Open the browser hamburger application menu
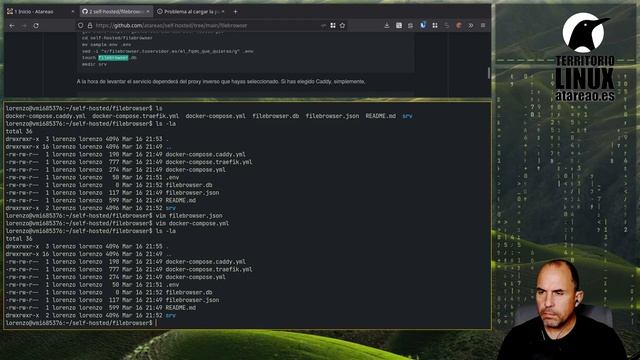 click(483, 25)
